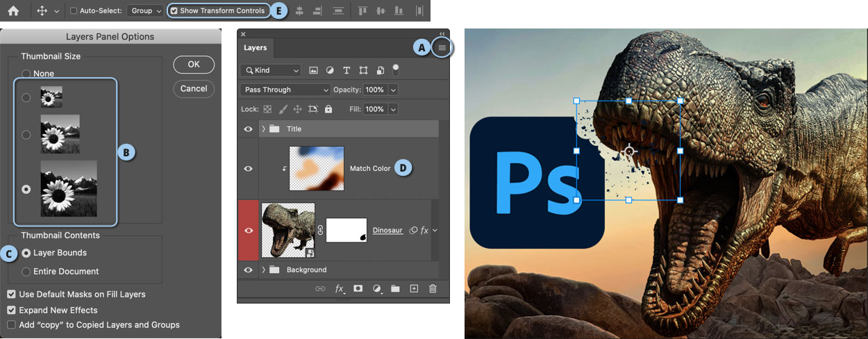The image size is (868, 339).
Task: Open the Auto-Select Group dropdown
Action: tap(145, 11)
